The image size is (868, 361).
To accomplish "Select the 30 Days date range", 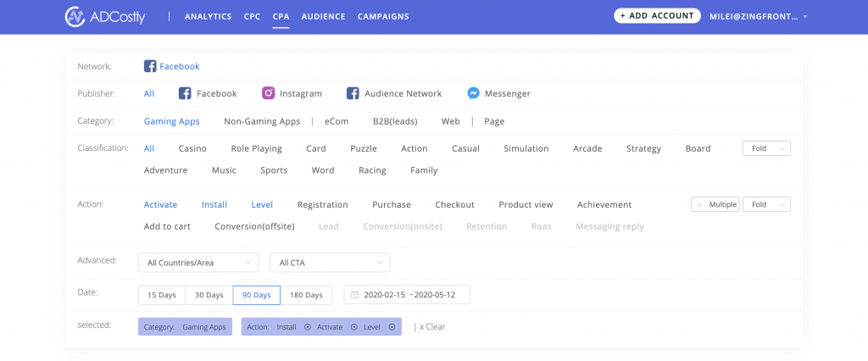I will pos(209,295).
